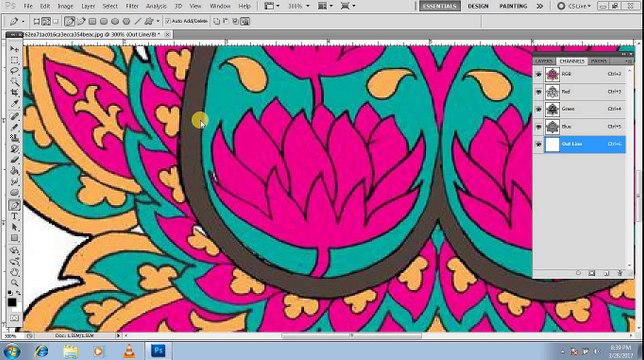Open the Channels panel options menu
This screenshot has height=360, width=644.
coord(628,61)
